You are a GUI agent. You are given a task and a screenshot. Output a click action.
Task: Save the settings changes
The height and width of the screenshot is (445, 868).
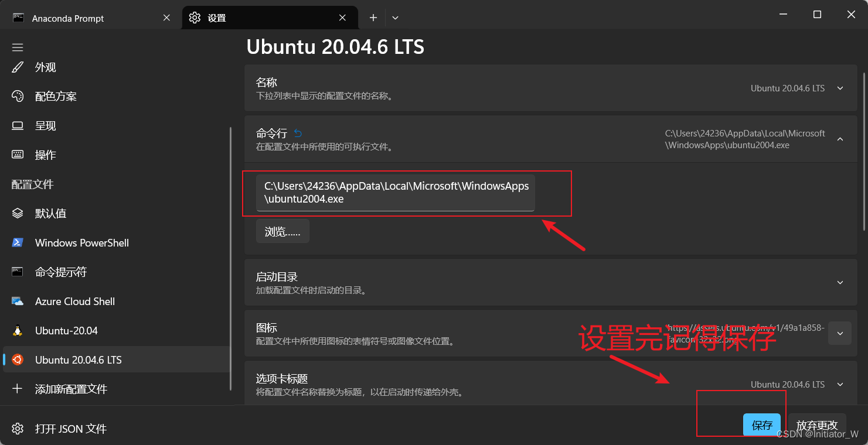[x=762, y=425]
